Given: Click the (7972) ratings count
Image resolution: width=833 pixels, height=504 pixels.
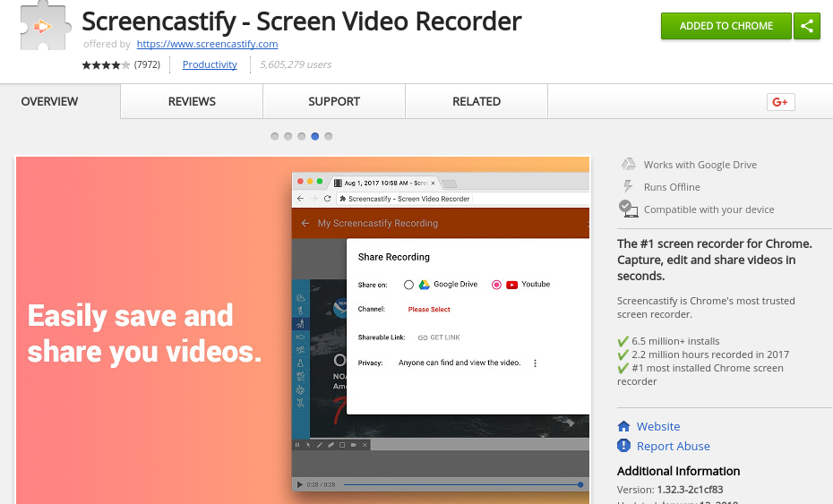Looking at the screenshot, I should [147, 64].
